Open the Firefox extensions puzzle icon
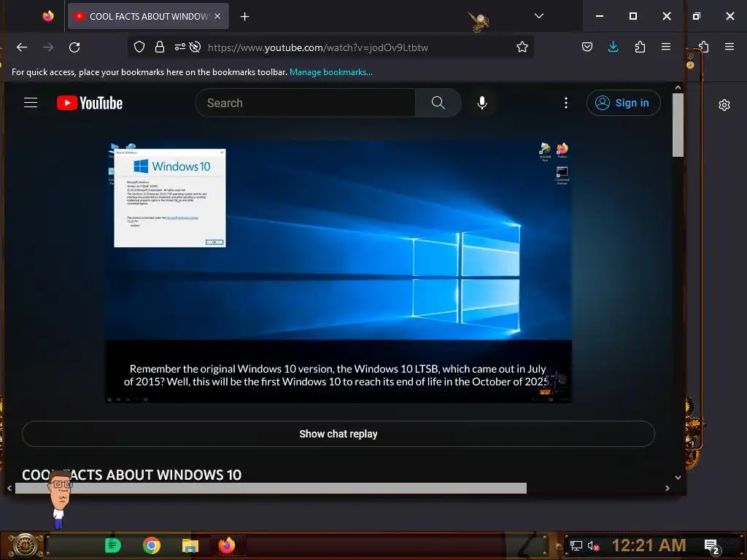Viewport: 747px width, 560px height. [640, 47]
